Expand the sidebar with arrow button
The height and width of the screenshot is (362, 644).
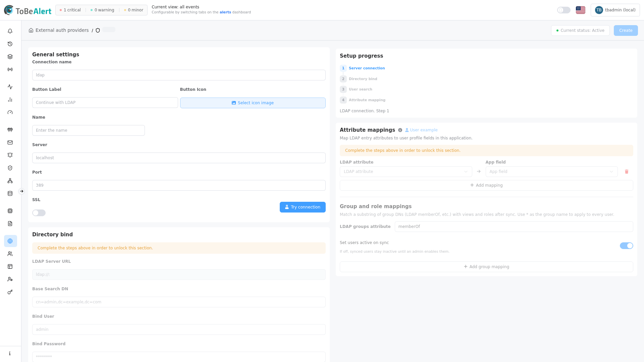pyautogui.click(x=21, y=191)
